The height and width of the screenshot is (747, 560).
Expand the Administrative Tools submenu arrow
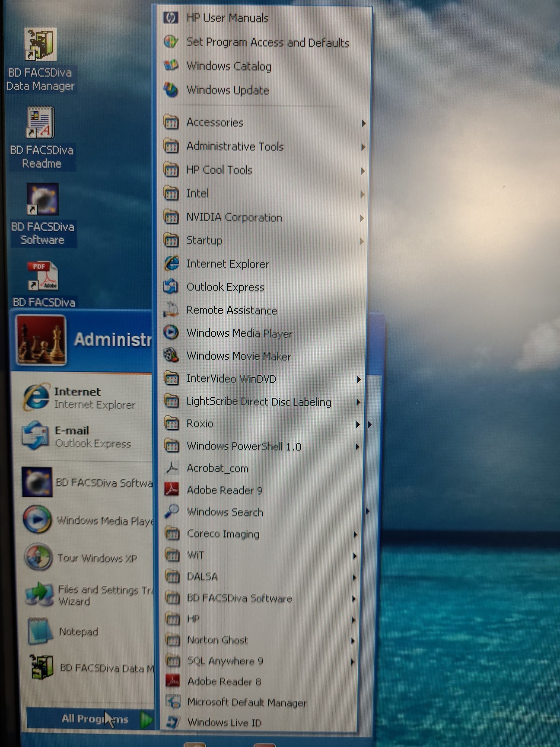[363, 147]
